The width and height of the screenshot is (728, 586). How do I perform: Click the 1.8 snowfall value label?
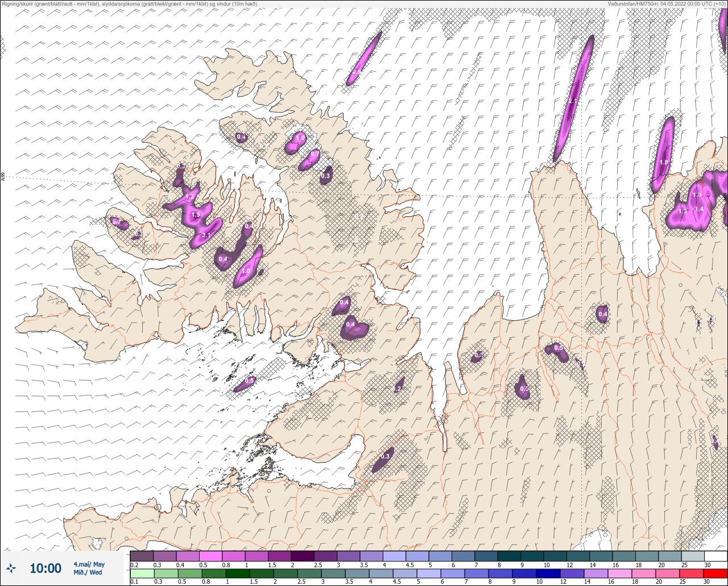point(664,162)
